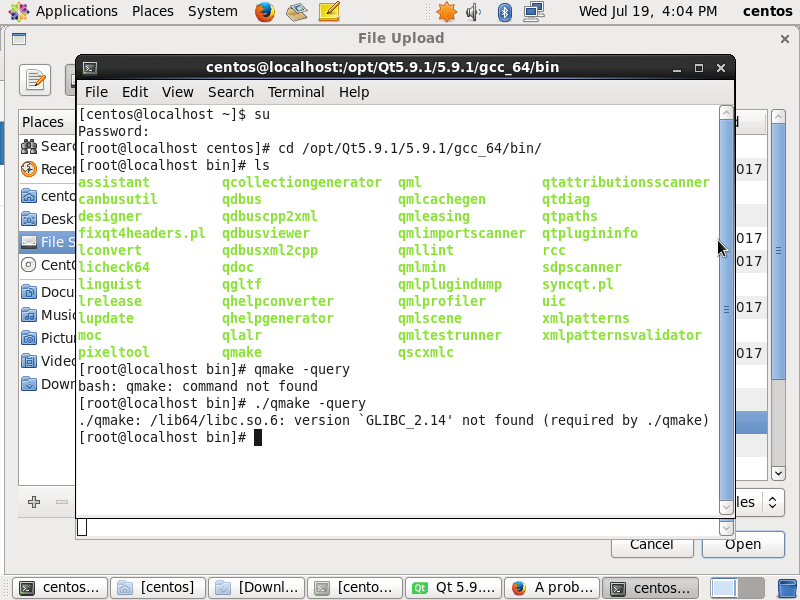
Task: Select Pictures folder in places list
Action: pyautogui.click(x=47, y=338)
